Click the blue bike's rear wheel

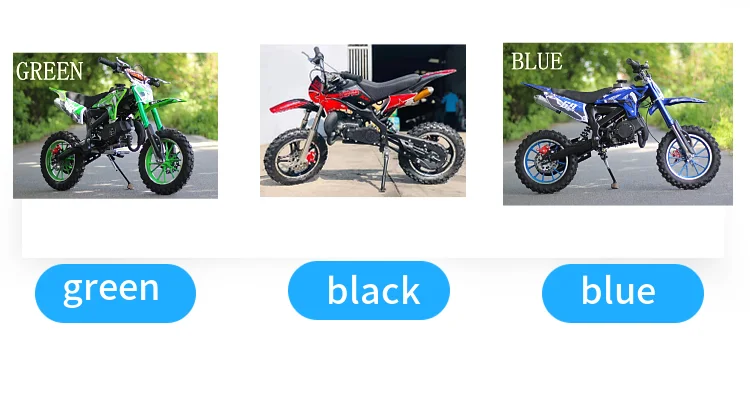[x=546, y=162]
